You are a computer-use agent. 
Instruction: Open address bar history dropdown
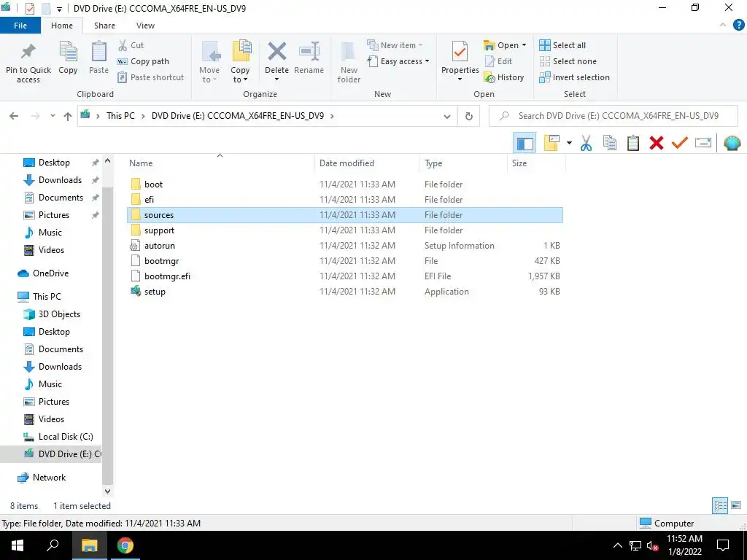pyautogui.click(x=447, y=116)
